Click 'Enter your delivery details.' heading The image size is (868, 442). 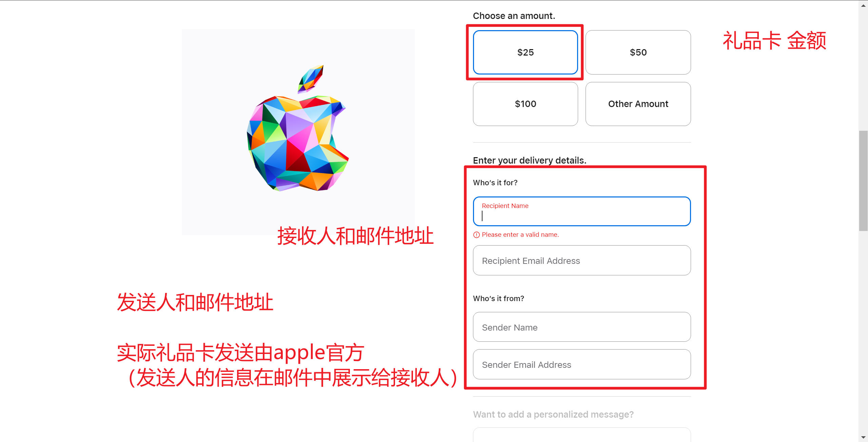click(x=530, y=161)
